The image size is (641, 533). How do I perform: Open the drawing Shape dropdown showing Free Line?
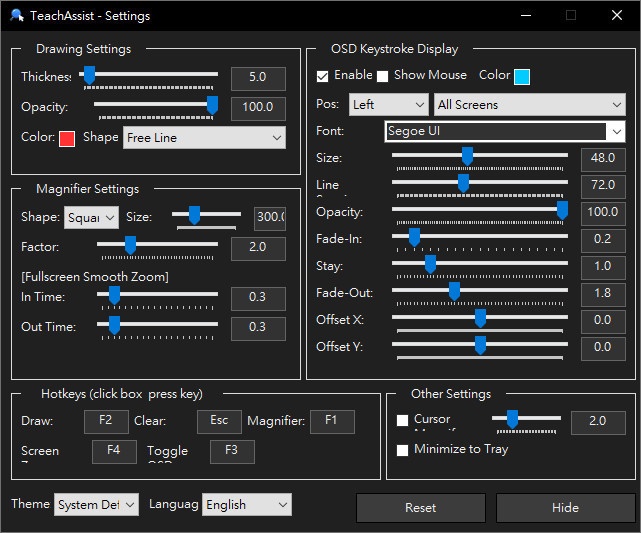point(204,138)
